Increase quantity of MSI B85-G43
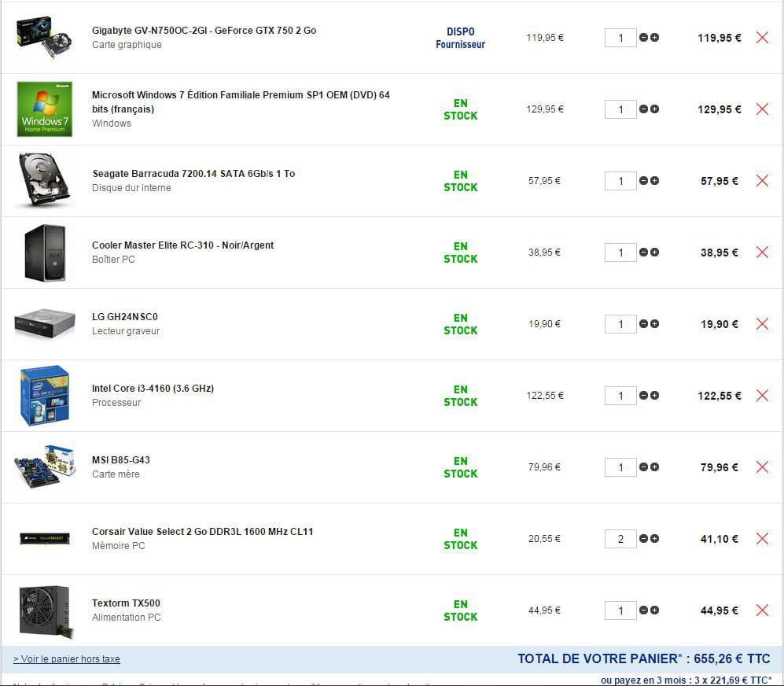 [654, 467]
